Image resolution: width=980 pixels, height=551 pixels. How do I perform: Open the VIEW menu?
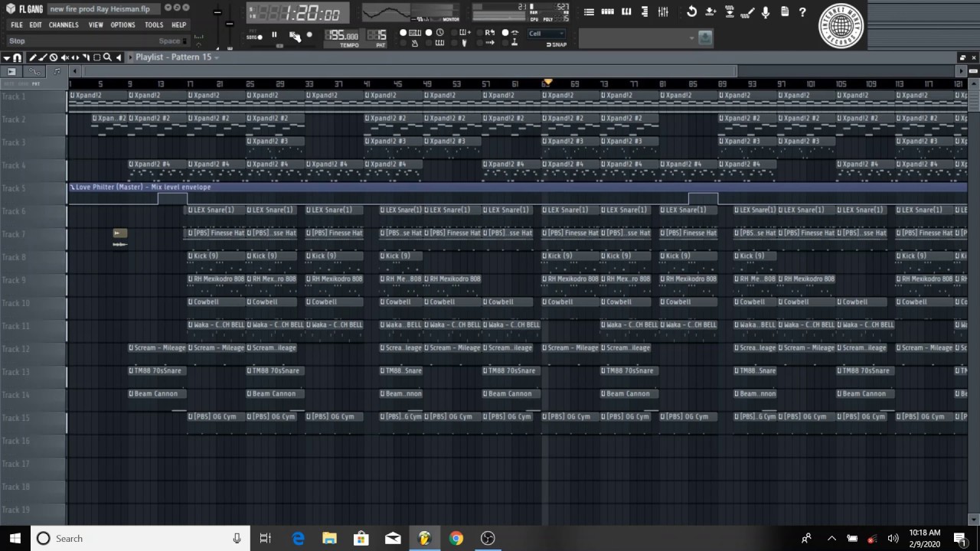coord(96,25)
